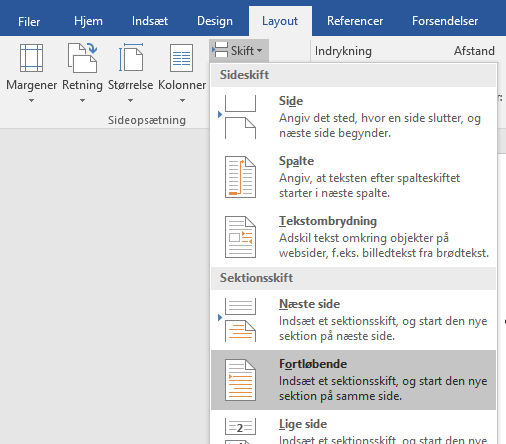Collapse the Skift breaks dropdown
The width and height of the screenshot is (506, 444).
pos(239,51)
